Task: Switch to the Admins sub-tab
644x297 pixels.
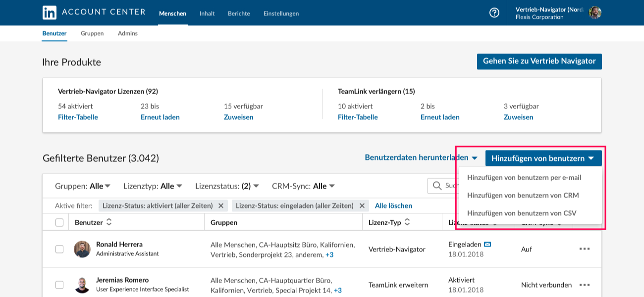Action: (x=128, y=33)
